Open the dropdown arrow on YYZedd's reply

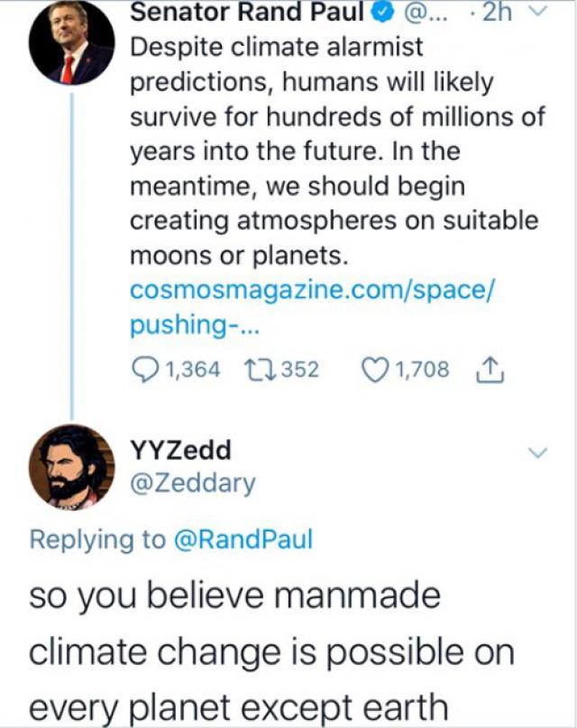[537, 453]
